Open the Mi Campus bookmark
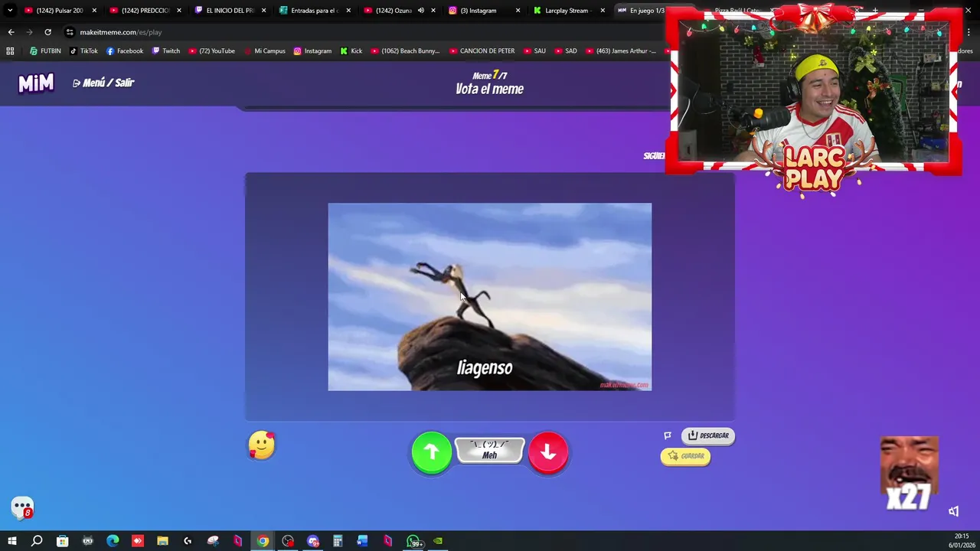Image resolution: width=980 pixels, height=551 pixels. (264, 51)
